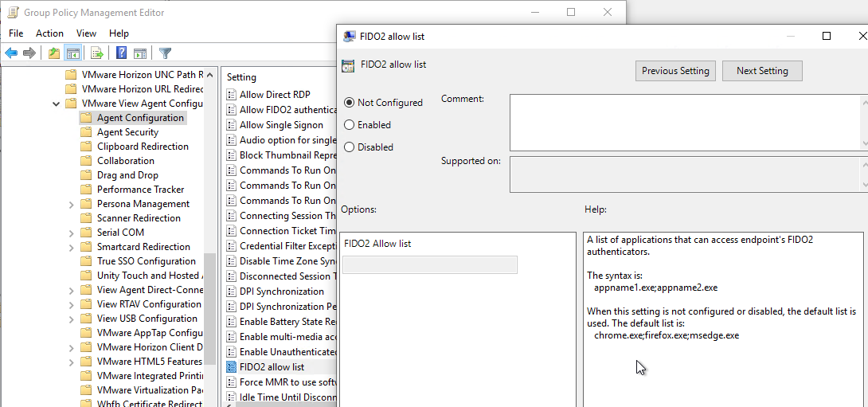Expand the View Agent Direct-Connection node
This screenshot has height=407, width=868.
71,291
